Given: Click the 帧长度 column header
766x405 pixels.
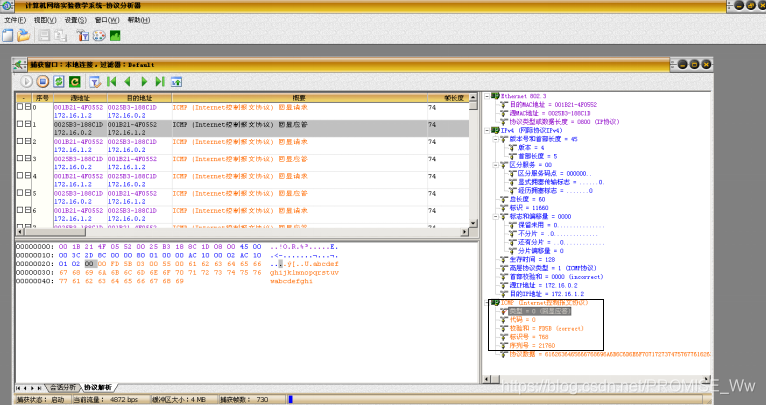Looking at the screenshot, I should 448,98.
